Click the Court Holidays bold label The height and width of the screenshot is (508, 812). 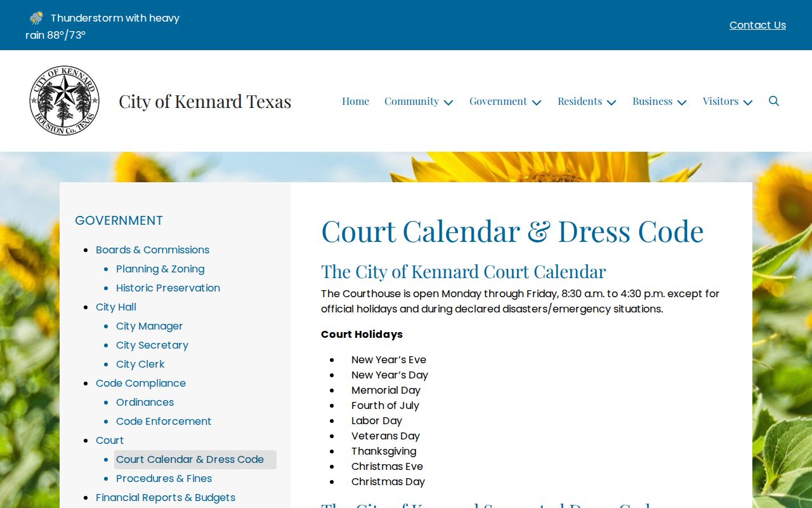coord(362,334)
